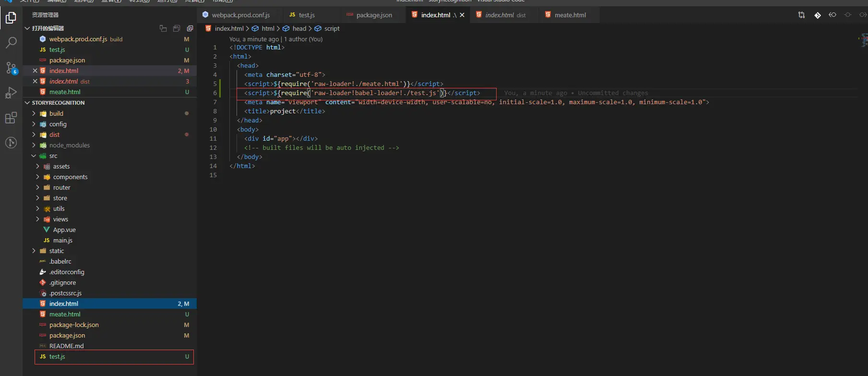Collapse the 打开的编辑器 section

point(27,28)
